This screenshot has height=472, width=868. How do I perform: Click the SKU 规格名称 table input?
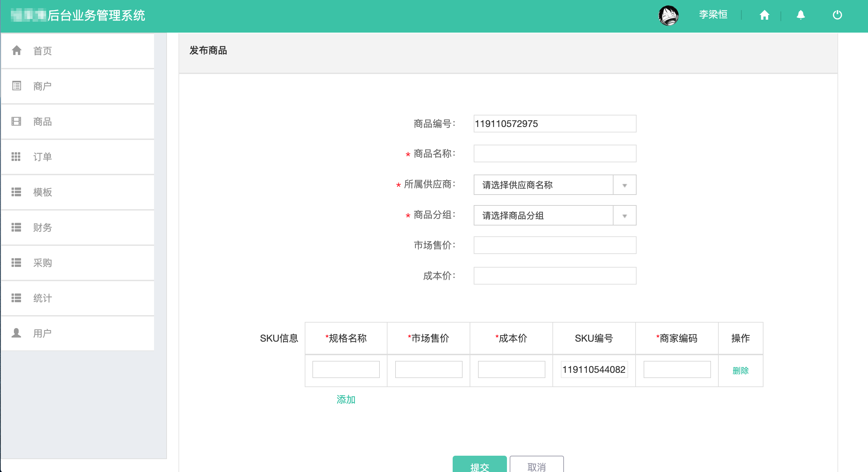[x=346, y=369]
